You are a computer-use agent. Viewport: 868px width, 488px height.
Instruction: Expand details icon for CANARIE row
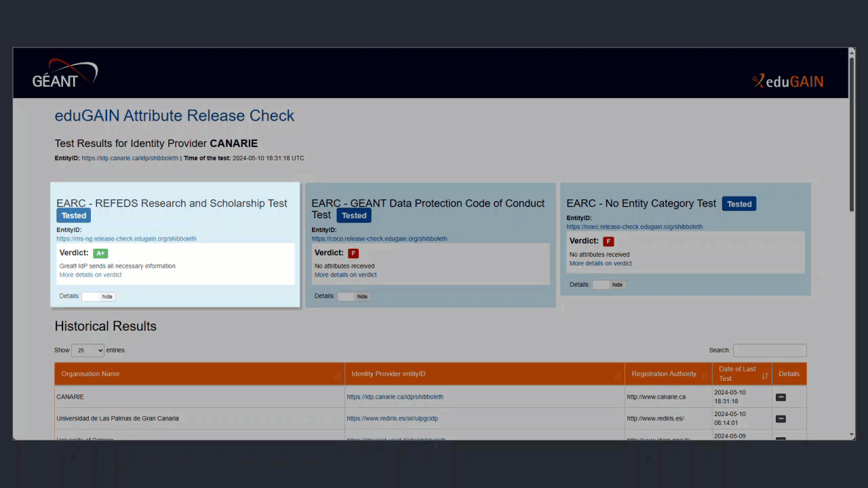pyautogui.click(x=781, y=397)
